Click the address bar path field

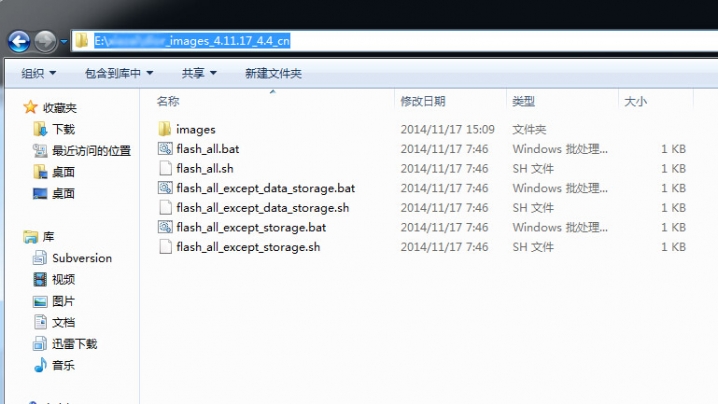[x=394, y=41]
